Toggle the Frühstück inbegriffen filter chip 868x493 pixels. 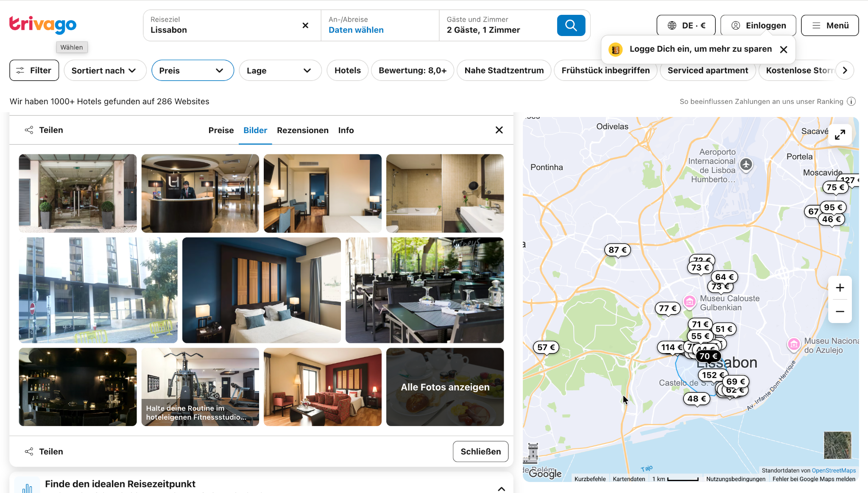tap(606, 70)
